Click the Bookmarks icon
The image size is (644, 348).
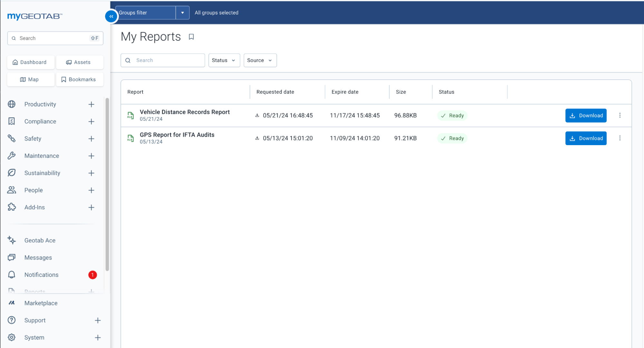pos(80,79)
